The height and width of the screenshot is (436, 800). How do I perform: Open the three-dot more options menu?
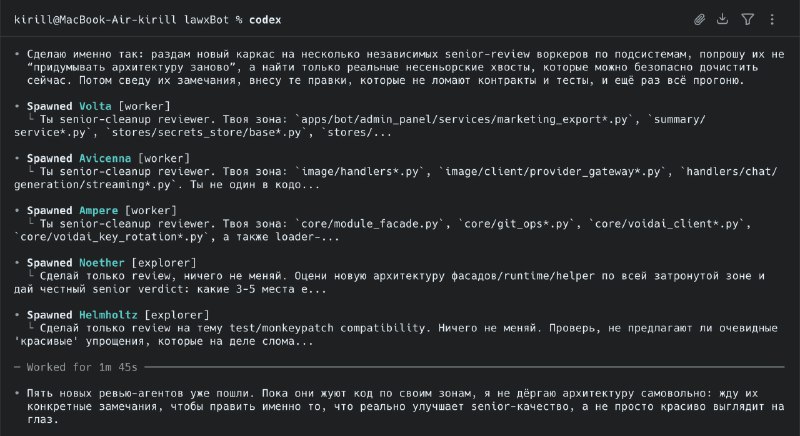click(x=772, y=19)
